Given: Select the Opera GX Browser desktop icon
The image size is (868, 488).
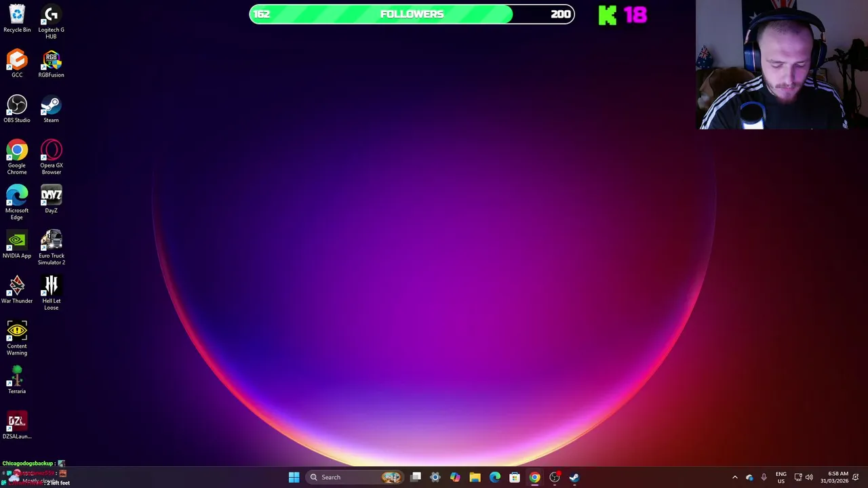Looking at the screenshot, I should [51, 157].
